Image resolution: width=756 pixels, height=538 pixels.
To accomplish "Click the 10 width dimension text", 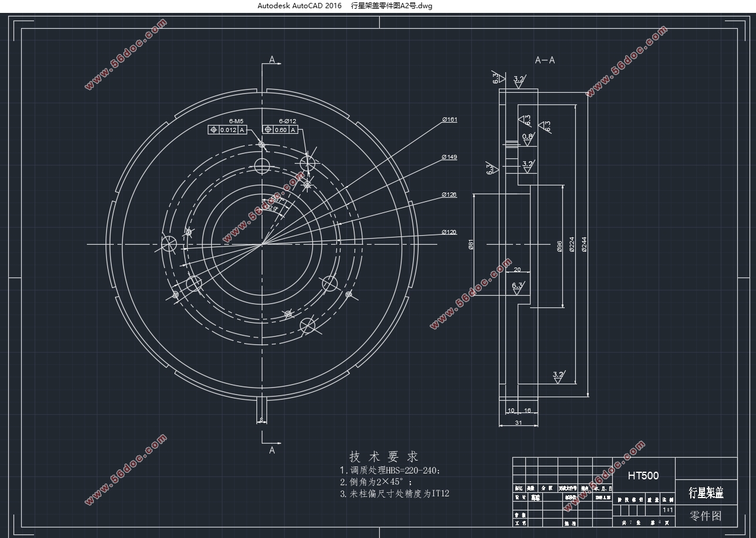I will [x=511, y=410].
